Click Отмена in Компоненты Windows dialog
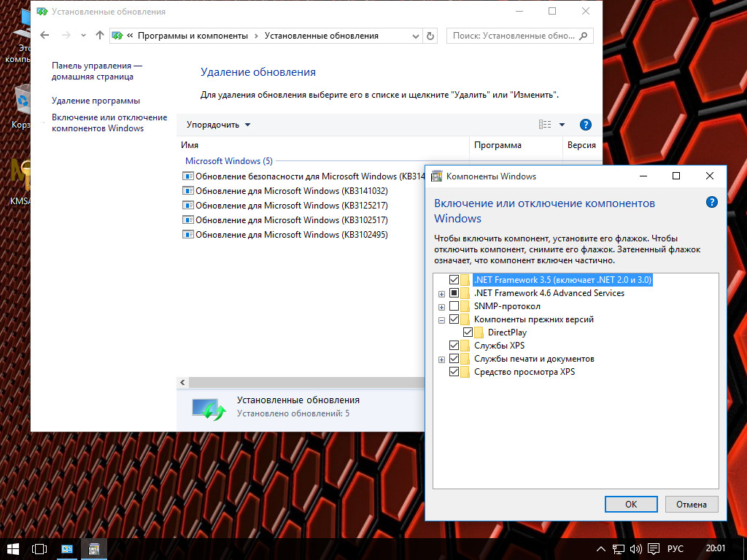Image resolution: width=747 pixels, height=560 pixels. 692,505
